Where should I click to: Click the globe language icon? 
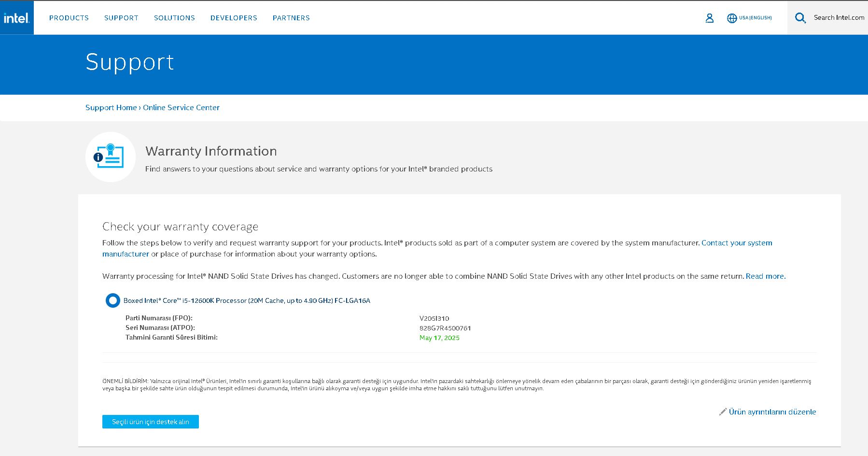click(x=732, y=18)
